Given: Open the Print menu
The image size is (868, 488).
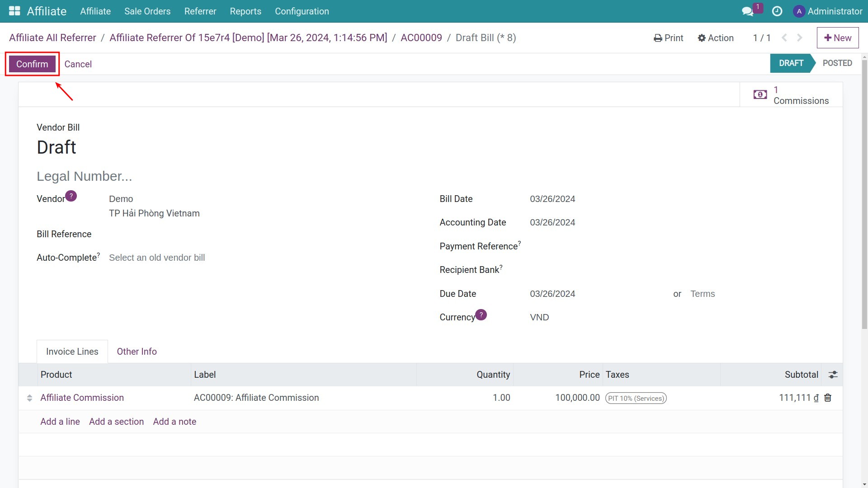Looking at the screenshot, I should [x=669, y=38].
